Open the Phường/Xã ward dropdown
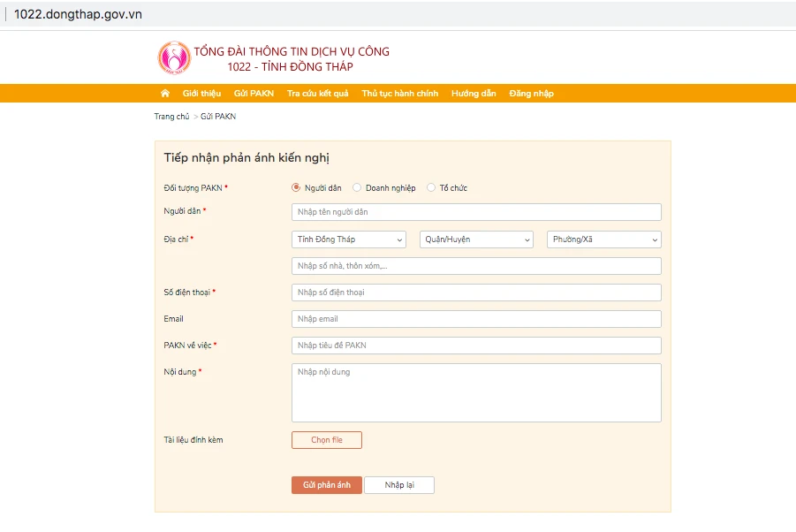This screenshot has width=796, height=532. pyautogui.click(x=604, y=239)
